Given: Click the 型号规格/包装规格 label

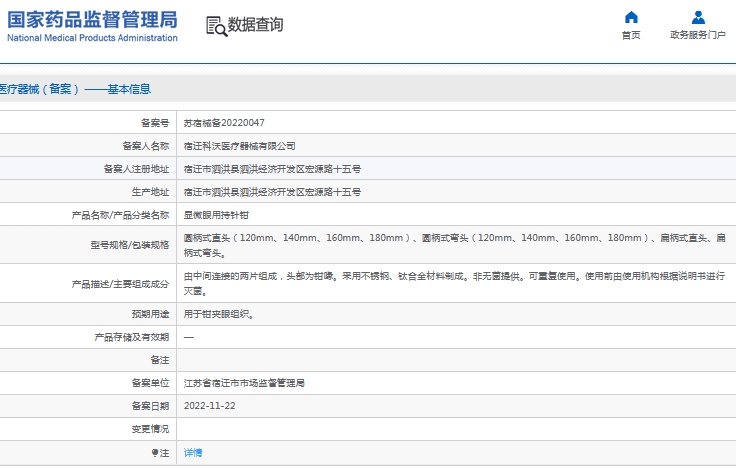Looking at the screenshot, I should (130, 245).
